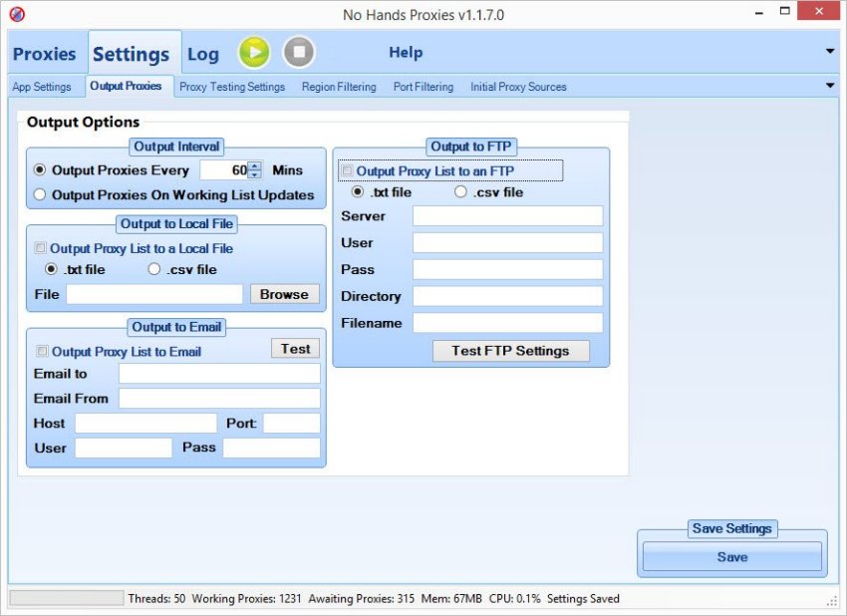Open Proxy Testing Settings sub-tab

point(232,87)
